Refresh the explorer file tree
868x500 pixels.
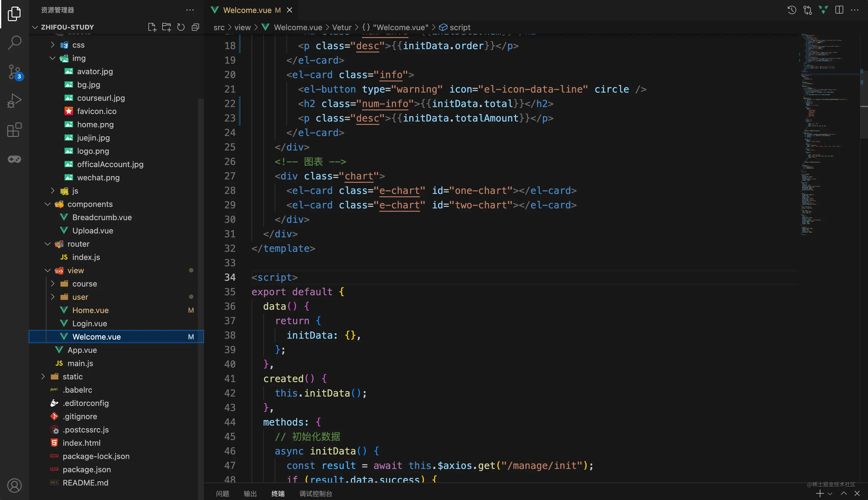pos(181,27)
